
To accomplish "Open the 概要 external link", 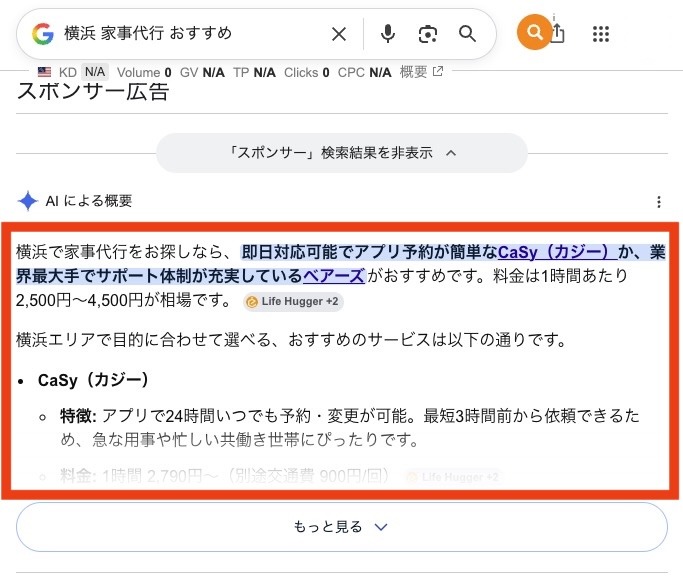I will coord(421,72).
